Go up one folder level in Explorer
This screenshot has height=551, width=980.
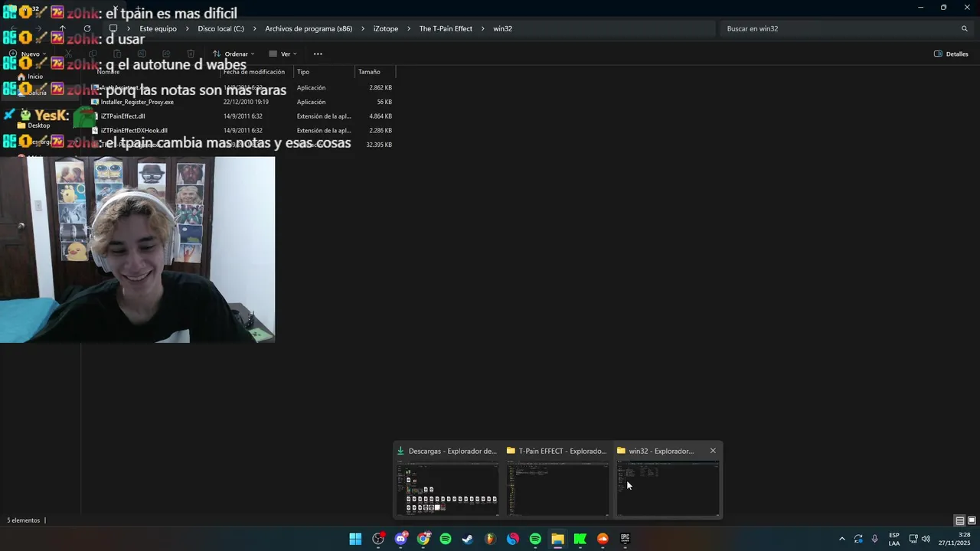[63, 28]
